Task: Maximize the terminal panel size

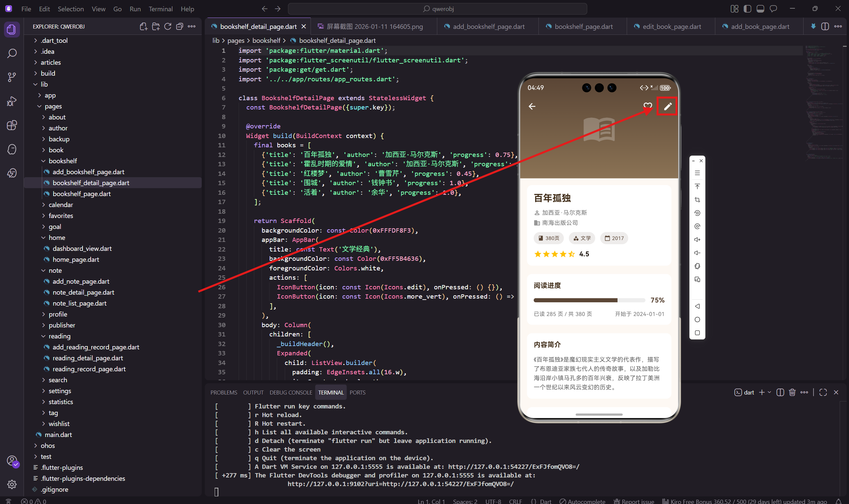Action: (823, 393)
